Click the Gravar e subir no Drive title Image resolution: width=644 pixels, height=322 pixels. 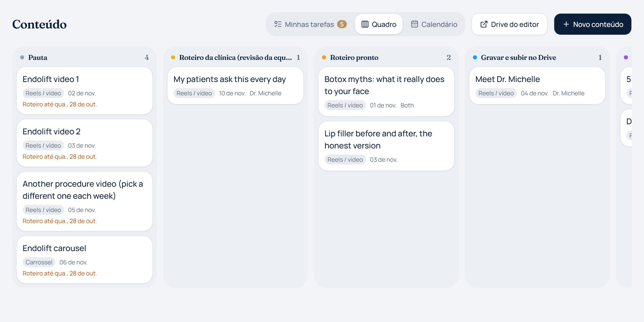click(x=518, y=57)
